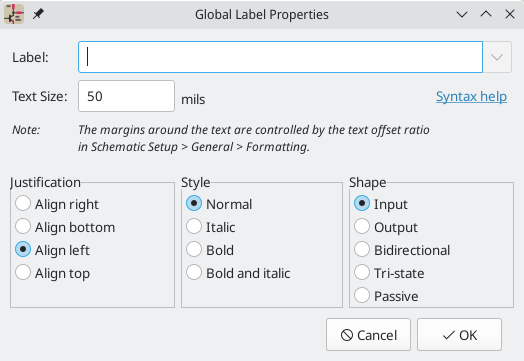Expand the Label combo box dropdown
The image size is (524, 361).
pos(497,57)
